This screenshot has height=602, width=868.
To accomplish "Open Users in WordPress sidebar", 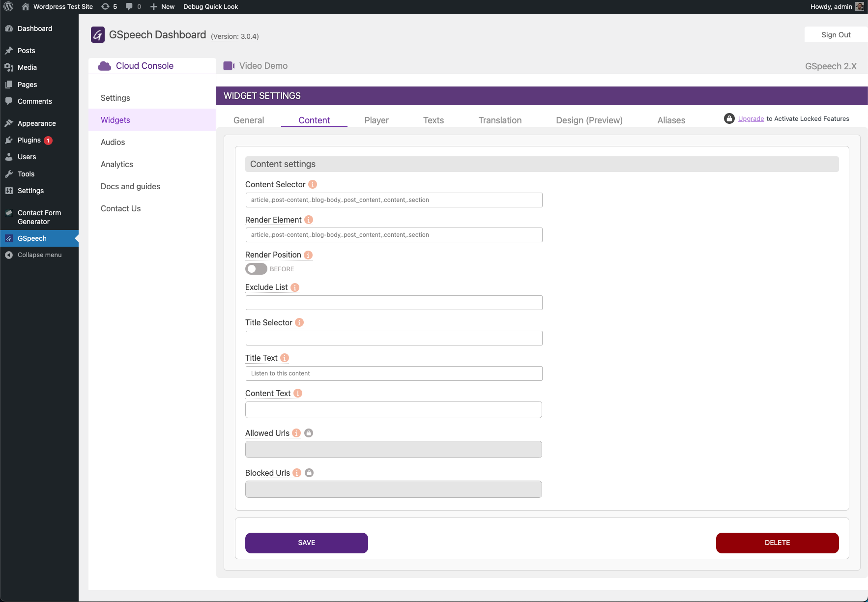I will pyautogui.click(x=39, y=157).
